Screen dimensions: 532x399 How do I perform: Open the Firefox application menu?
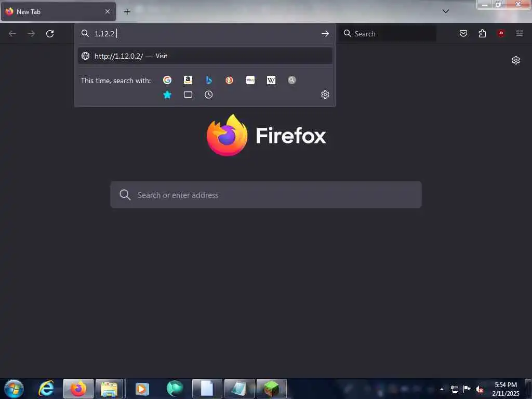[520, 33]
